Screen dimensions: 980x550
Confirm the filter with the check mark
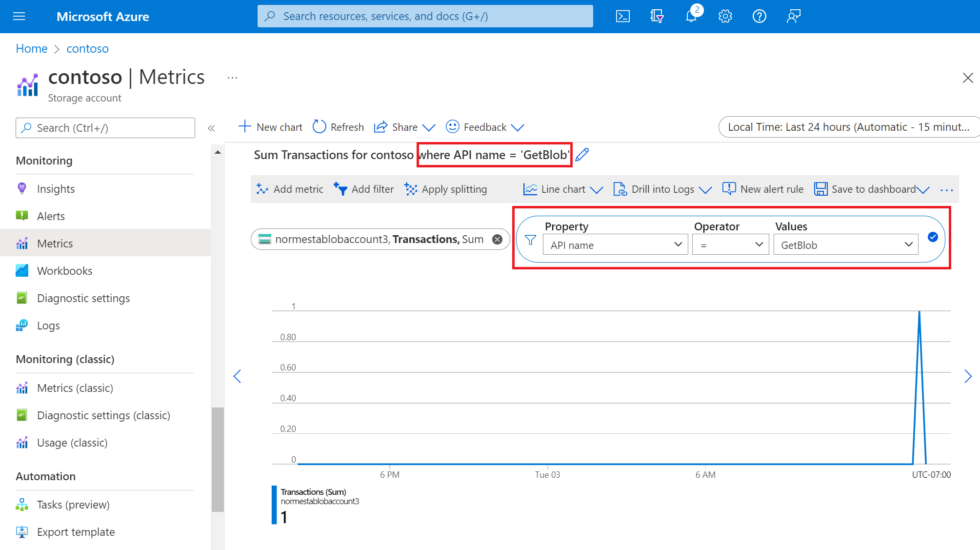point(933,237)
